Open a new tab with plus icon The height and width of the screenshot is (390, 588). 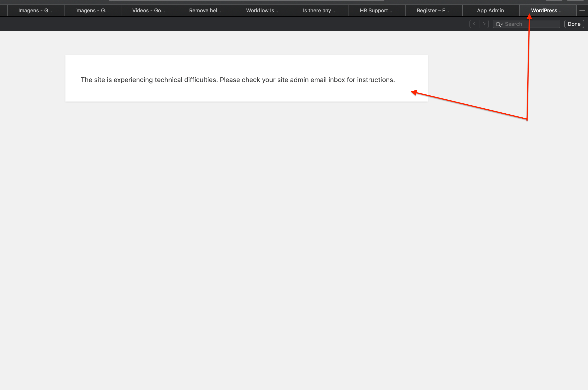pos(582,11)
